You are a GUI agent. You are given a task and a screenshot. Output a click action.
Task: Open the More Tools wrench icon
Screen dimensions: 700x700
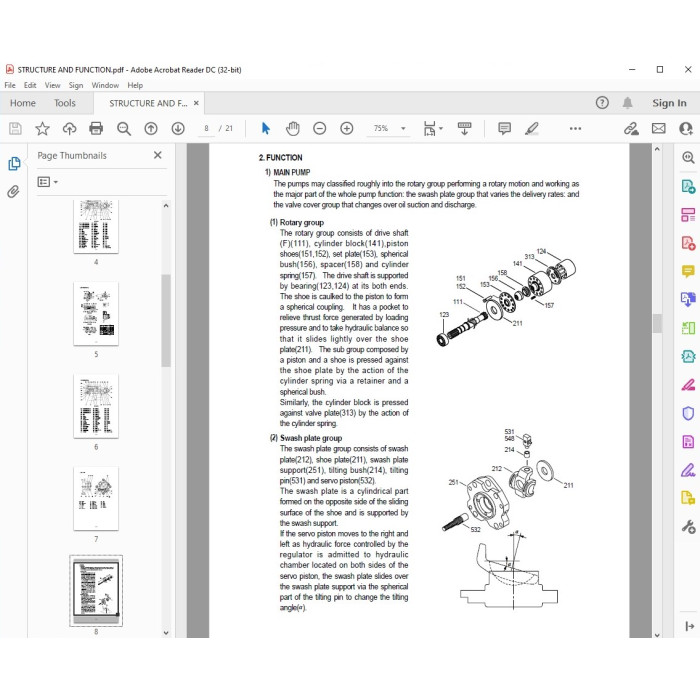point(688,527)
